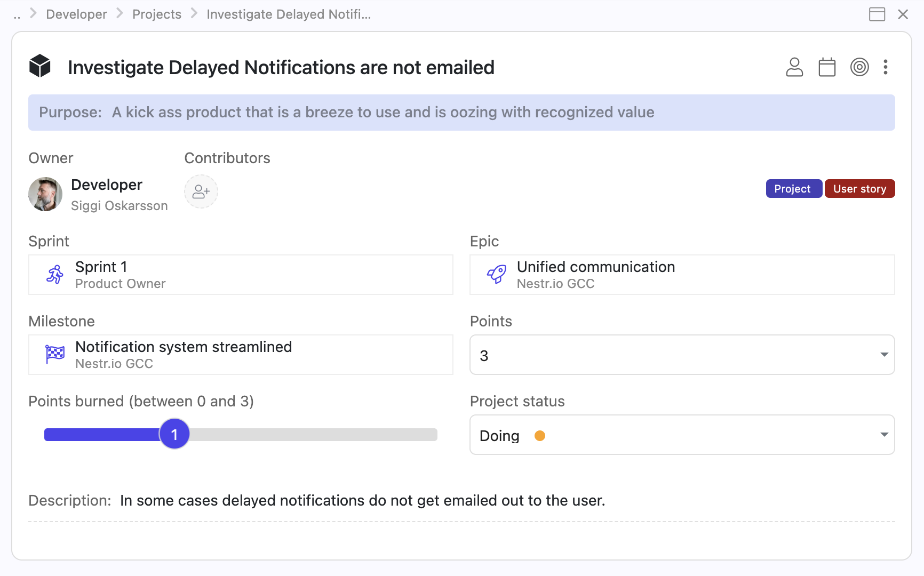Click the grey unfilled slider track

[313, 435]
